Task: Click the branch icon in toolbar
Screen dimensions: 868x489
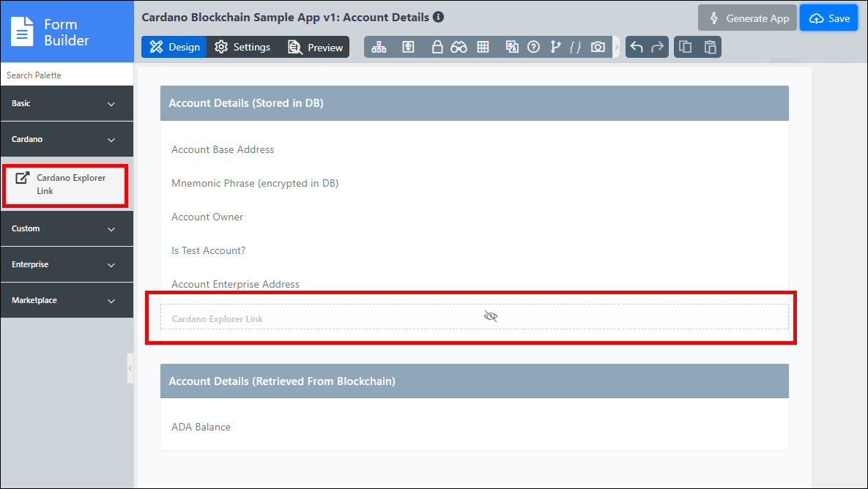Action: point(555,47)
